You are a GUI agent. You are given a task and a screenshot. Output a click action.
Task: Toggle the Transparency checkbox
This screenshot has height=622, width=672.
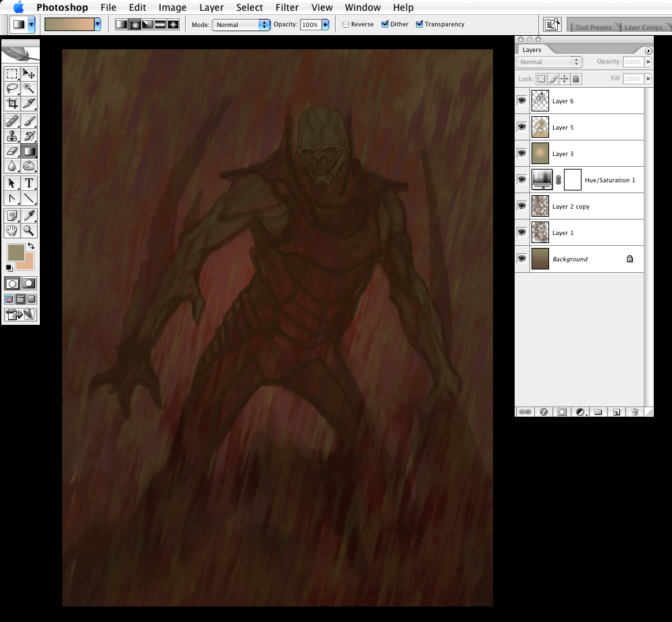click(419, 24)
